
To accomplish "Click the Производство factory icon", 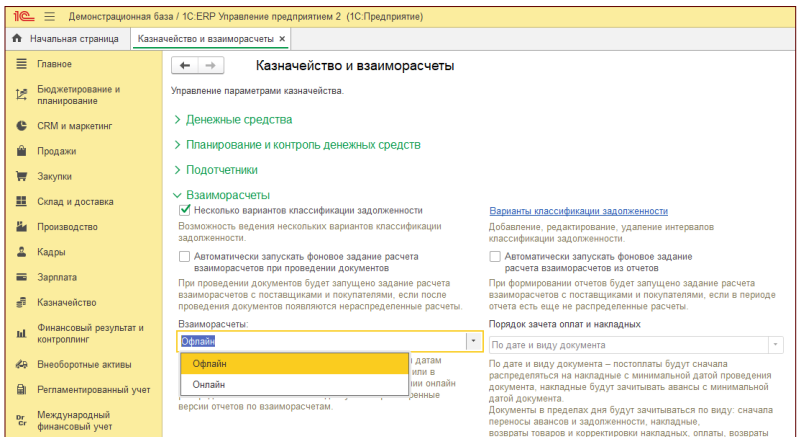I will (21, 226).
